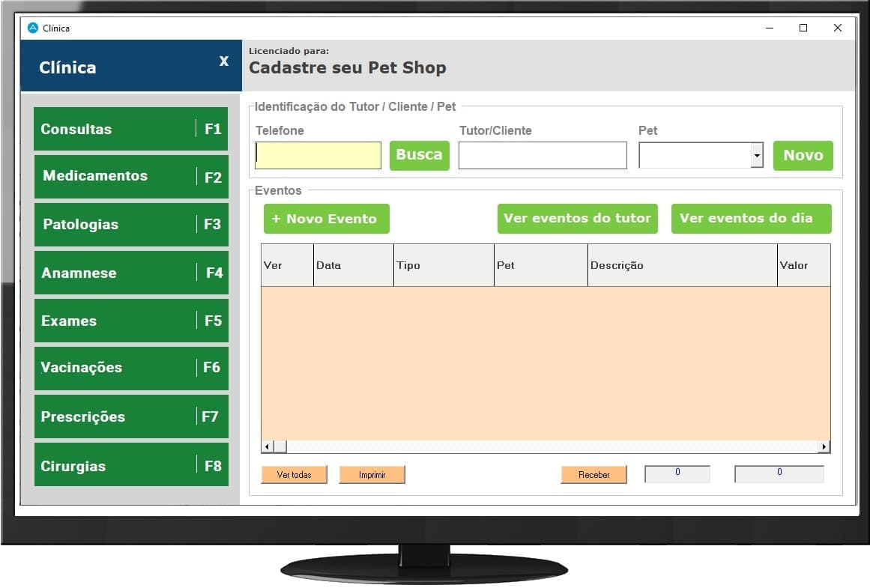Select Patologias in the sidebar
The height and width of the screenshot is (588, 870).
[130, 225]
